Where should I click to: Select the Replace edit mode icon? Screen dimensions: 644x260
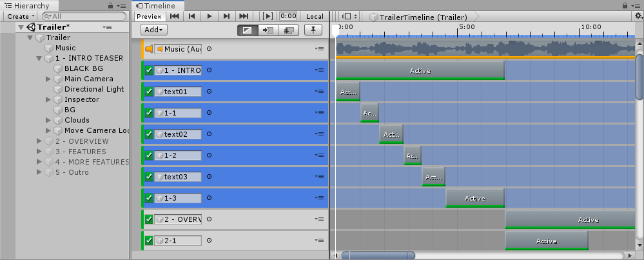coord(288,30)
